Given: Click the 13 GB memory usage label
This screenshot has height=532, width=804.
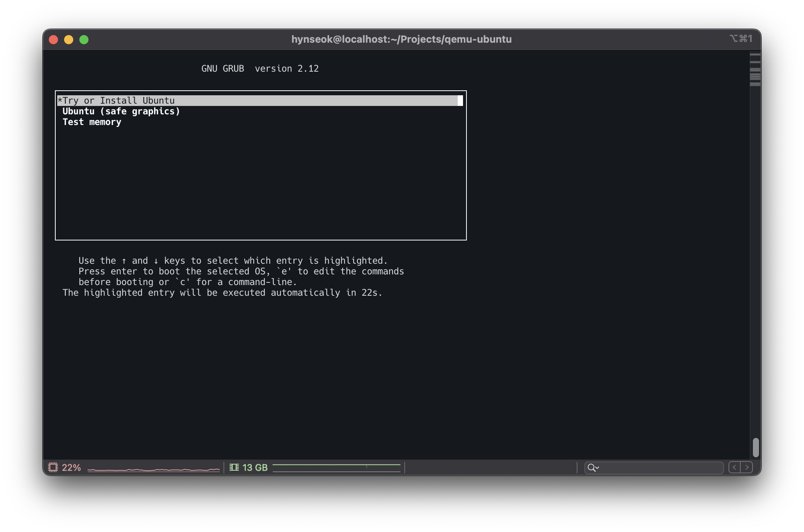Looking at the screenshot, I should point(255,468).
